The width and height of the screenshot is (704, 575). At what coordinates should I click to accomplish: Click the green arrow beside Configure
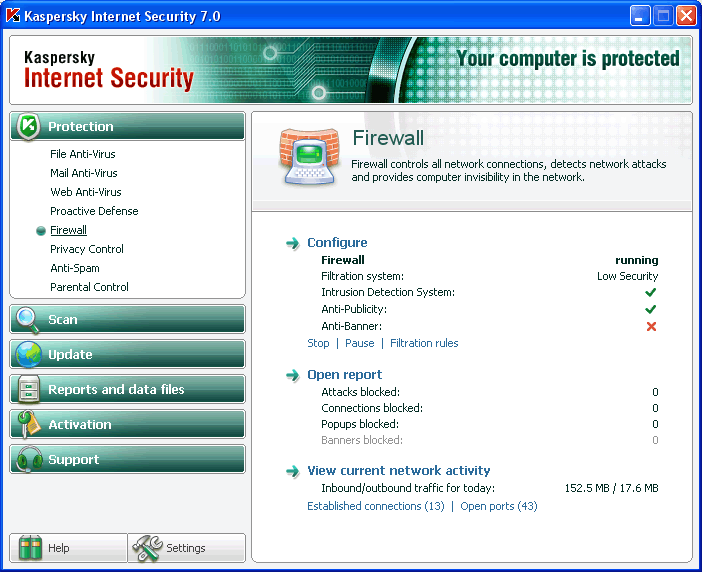(293, 243)
